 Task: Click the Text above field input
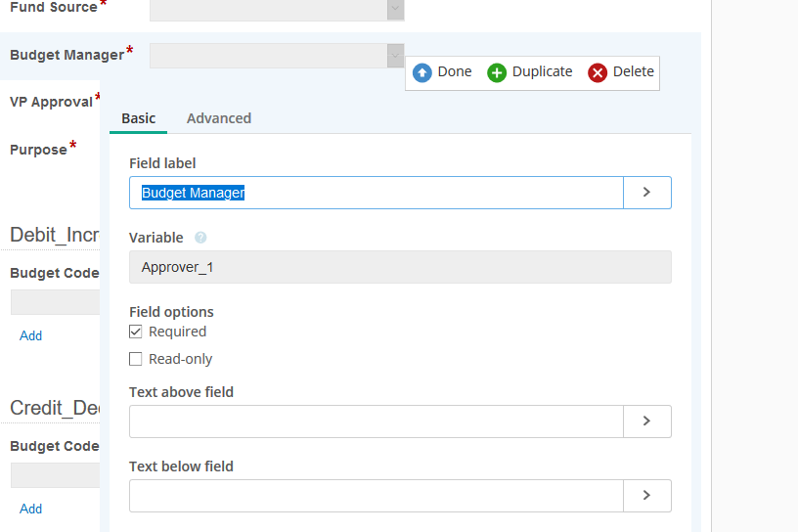pos(377,421)
